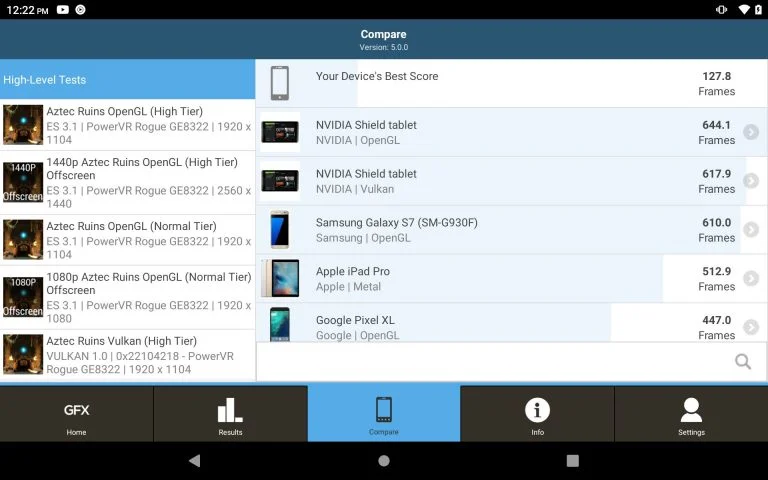
Task: Click the device search input field
Action: pos(511,361)
